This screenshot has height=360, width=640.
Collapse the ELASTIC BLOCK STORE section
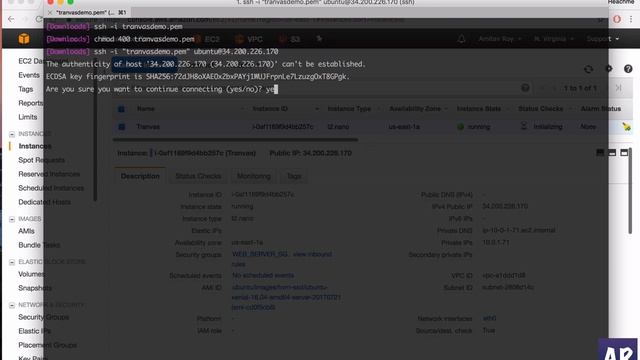pos(12,262)
